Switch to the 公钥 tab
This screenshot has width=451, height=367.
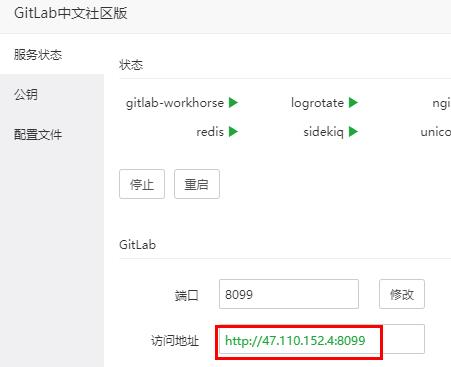pos(52,95)
